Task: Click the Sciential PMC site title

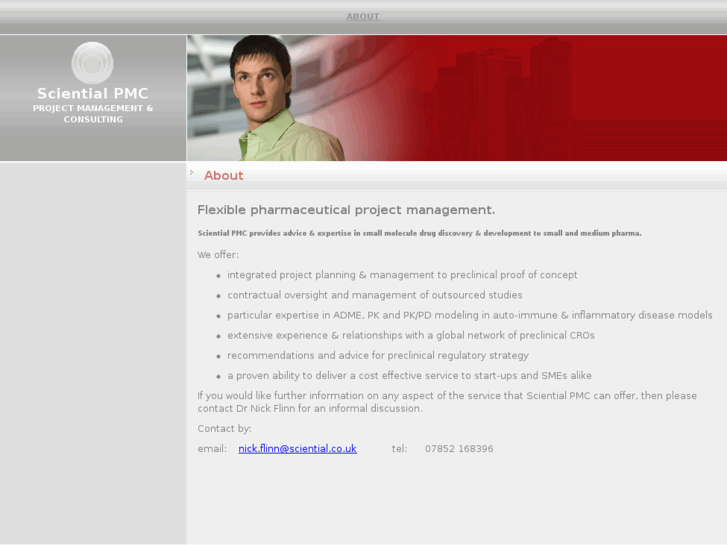Action: tap(93, 93)
